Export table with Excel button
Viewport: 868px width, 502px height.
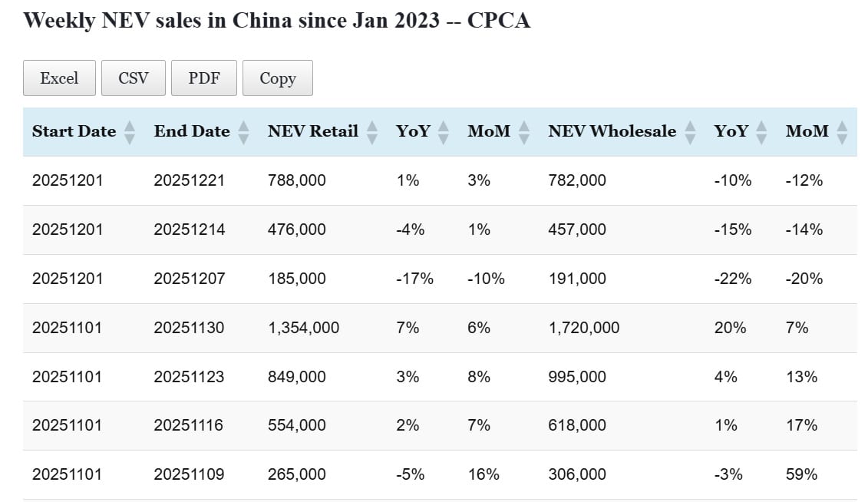[x=59, y=78]
